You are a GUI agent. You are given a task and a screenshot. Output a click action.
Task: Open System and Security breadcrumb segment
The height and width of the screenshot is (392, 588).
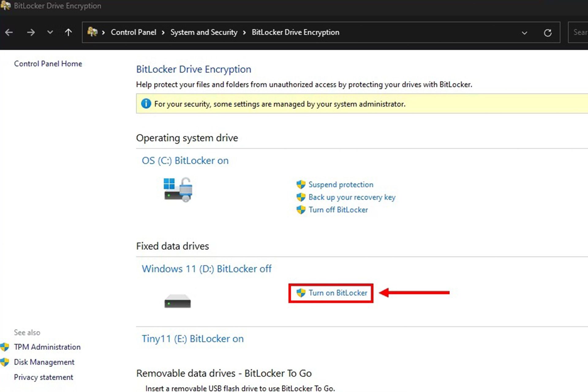coord(204,32)
